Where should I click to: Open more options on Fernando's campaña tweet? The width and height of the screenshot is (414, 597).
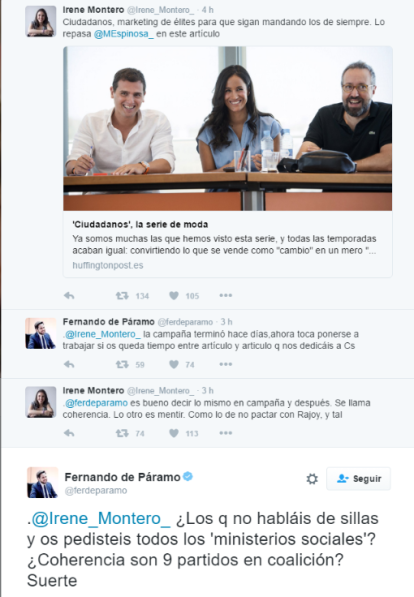(225, 364)
